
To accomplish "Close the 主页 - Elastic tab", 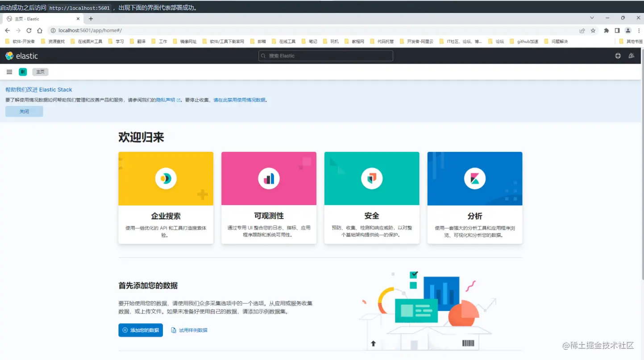I will (x=78, y=19).
